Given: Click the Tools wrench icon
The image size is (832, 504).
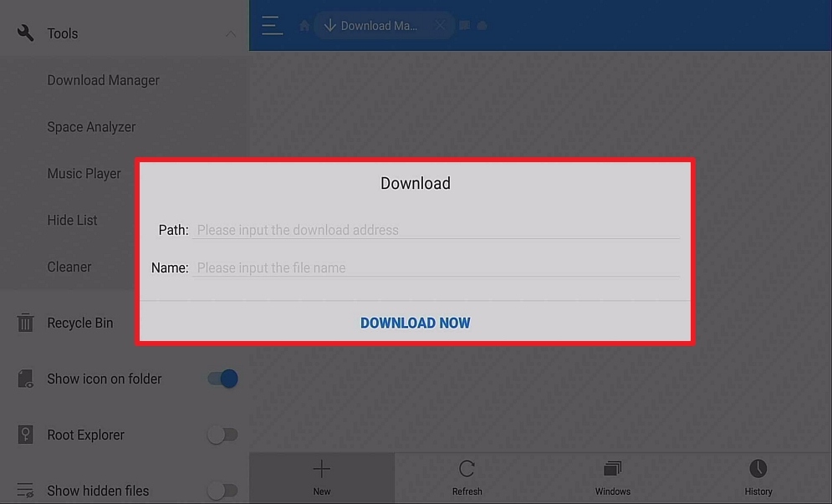Looking at the screenshot, I should (25, 33).
